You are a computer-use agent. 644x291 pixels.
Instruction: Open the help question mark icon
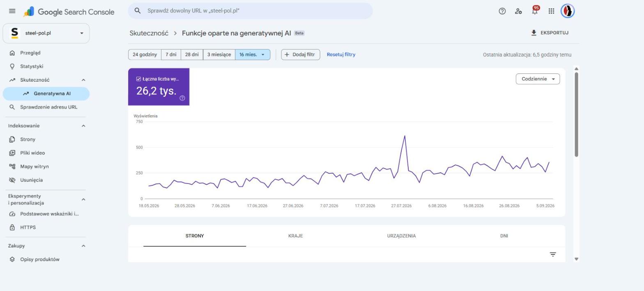click(x=502, y=11)
